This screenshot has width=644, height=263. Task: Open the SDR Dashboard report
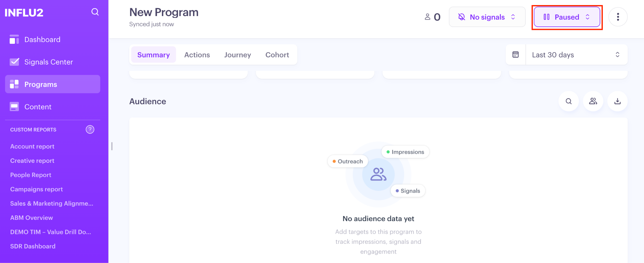[33, 246]
